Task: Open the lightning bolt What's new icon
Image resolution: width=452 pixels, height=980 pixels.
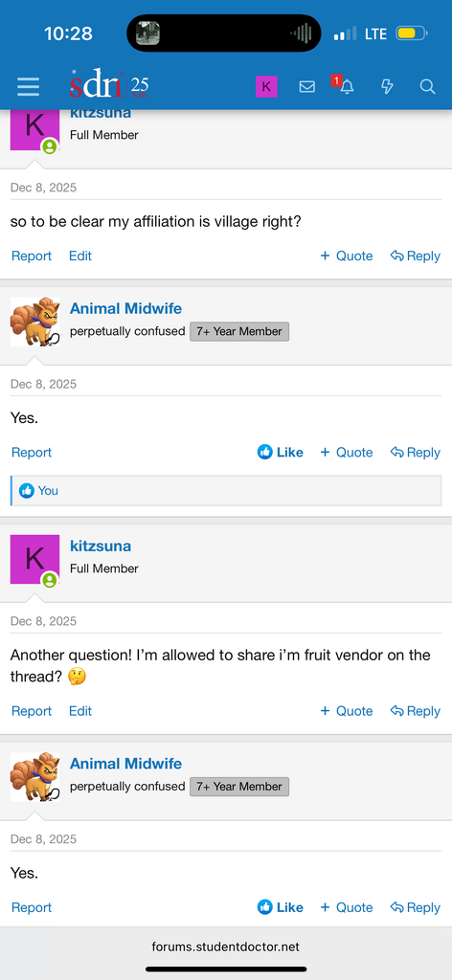Action: click(x=387, y=87)
